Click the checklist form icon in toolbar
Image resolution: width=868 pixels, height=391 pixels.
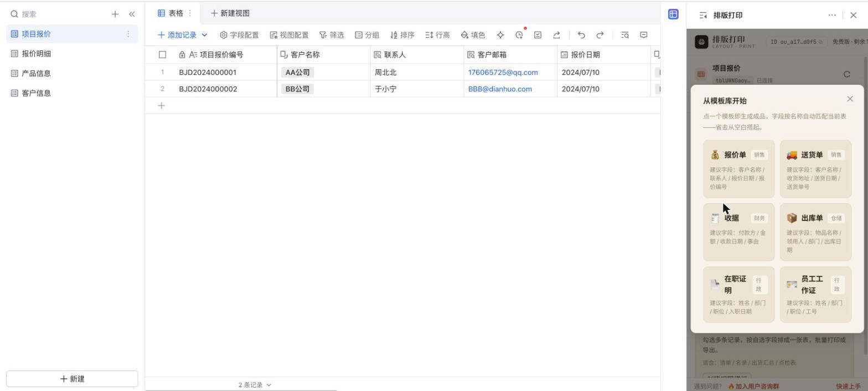pos(538,35)
